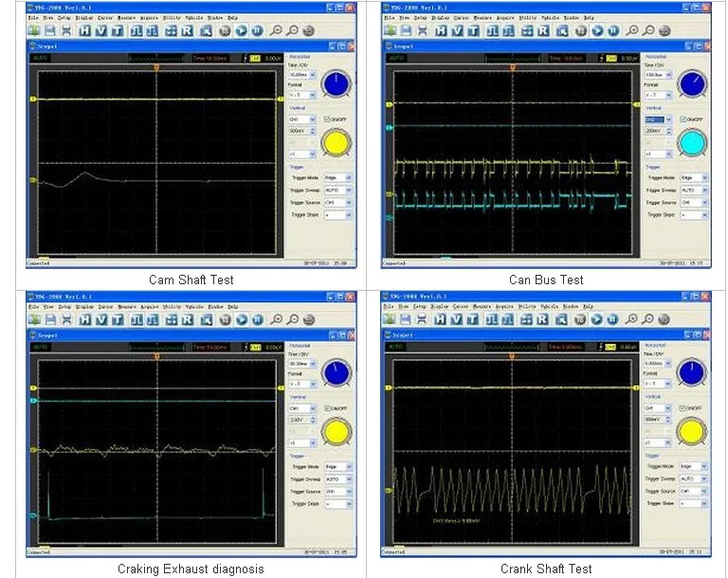Click the printer icon in Cam Shaft Test toolbar
The height and width of the screenshot is (578, 728).
pyautogui.click(x=66, y=30)
